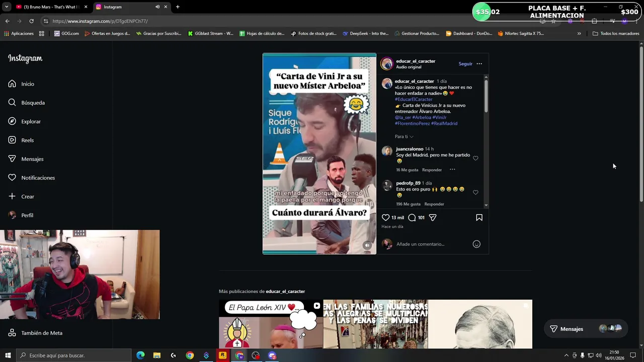The width and height of the screenshot is (644, 362).
Task: Save the post with the bookmark icon
Action: tap(479, 218)
